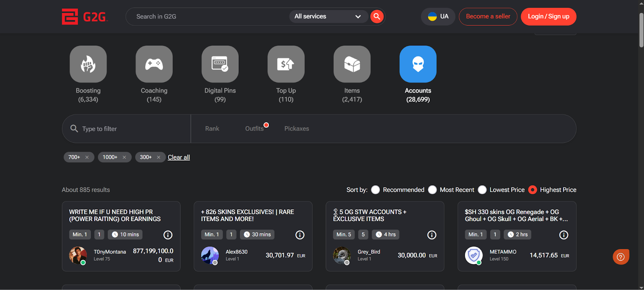Click the Become a seller button
Viewport: 644px width, 290px height.
[x=488, y=17]
